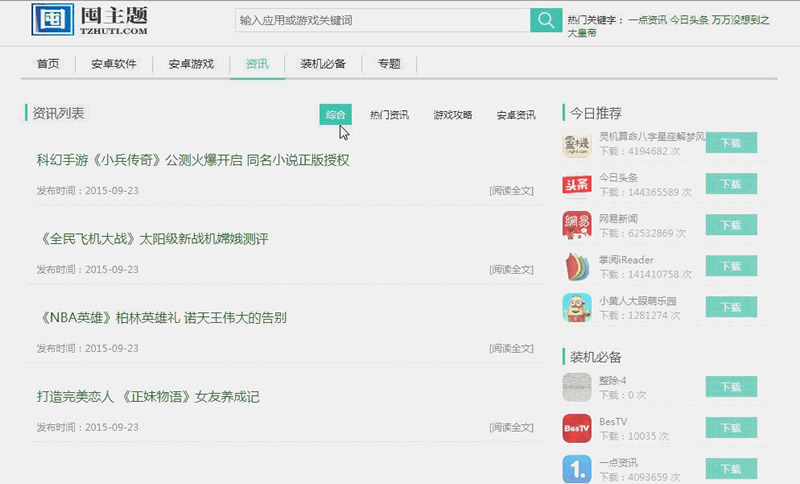Click 阅读全文 for the NBA英雄 article

click(511, 348)
